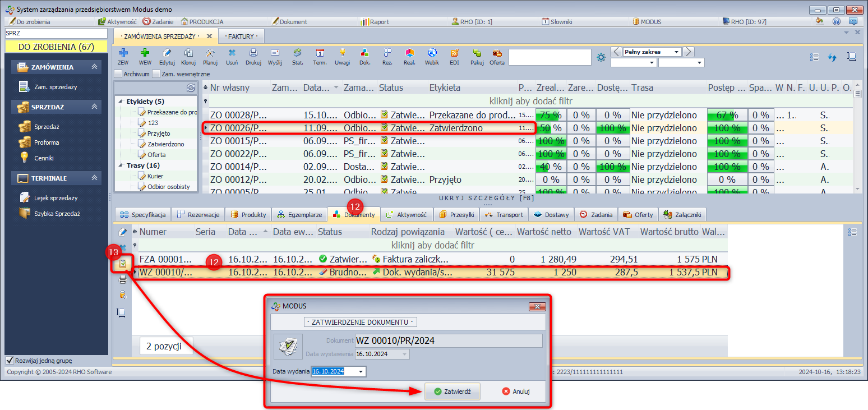Click the Pakuj packing toolbar icon

[x=477, y=53]
